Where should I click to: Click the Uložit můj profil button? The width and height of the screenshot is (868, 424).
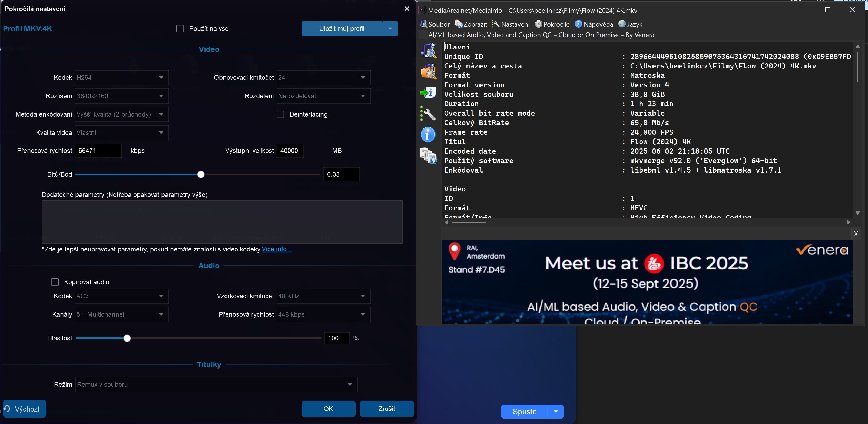342,29
